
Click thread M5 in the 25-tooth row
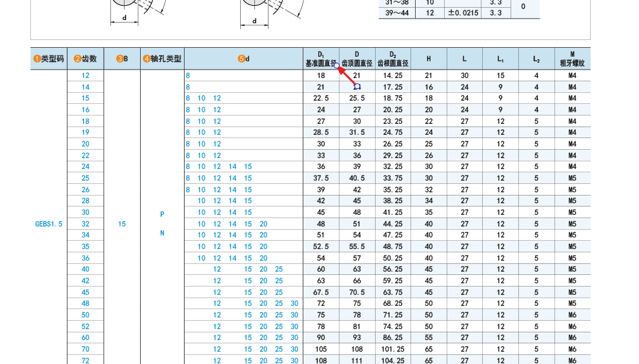click(572, 178)
